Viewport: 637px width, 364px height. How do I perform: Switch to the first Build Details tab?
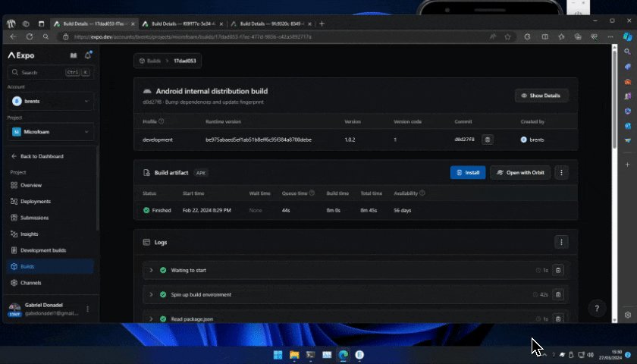click(x=94, y=24)
